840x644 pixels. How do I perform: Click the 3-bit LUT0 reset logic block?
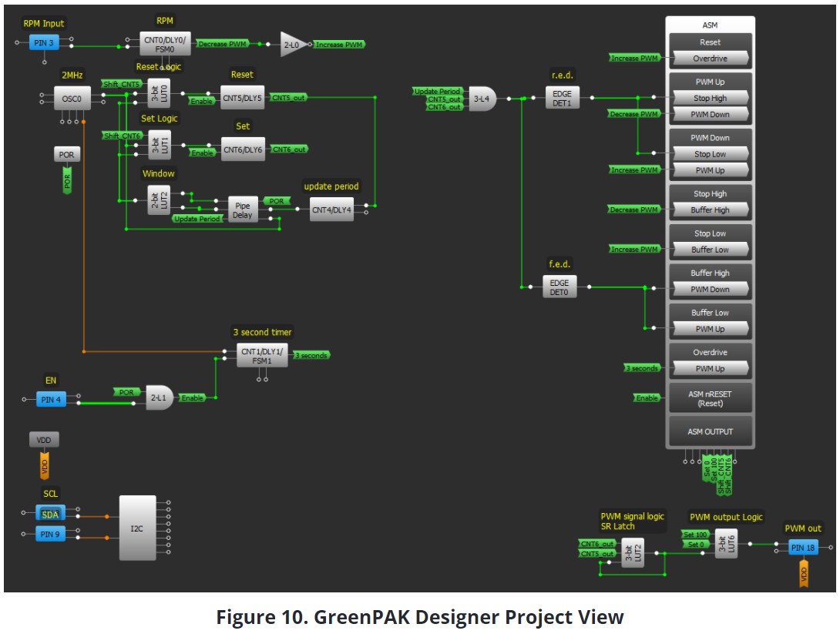[159, 93]
